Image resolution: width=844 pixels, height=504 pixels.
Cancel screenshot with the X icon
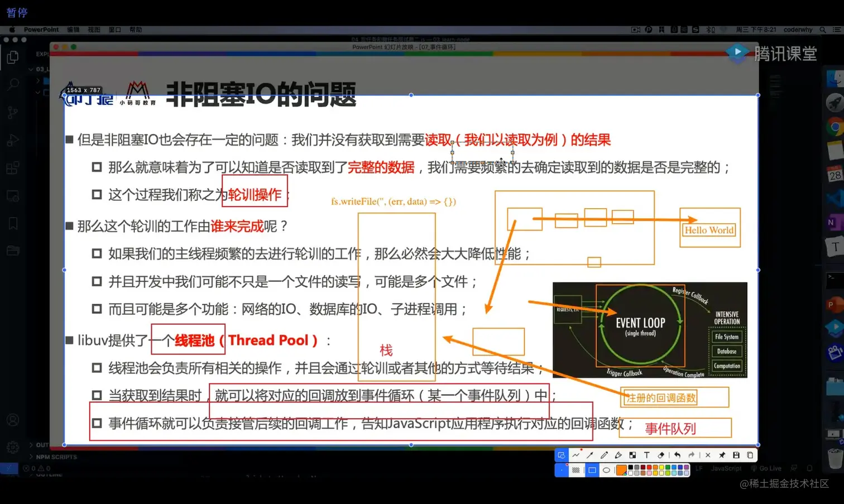708,455
